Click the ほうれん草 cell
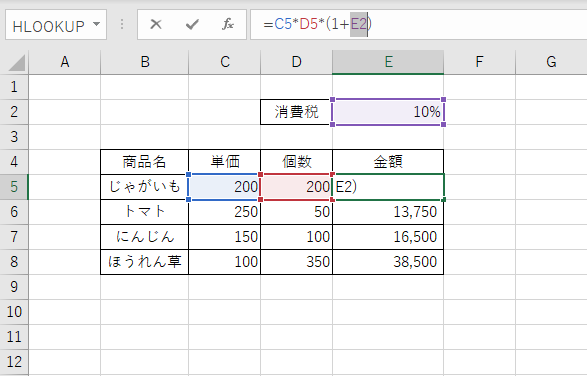Viewport: 587px width, 376px height. [x=145, y=262]
